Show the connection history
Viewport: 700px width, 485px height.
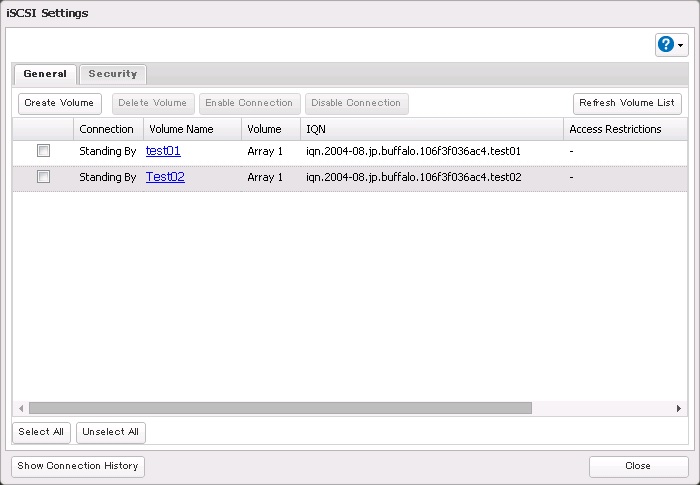click(x=78, y=466)
